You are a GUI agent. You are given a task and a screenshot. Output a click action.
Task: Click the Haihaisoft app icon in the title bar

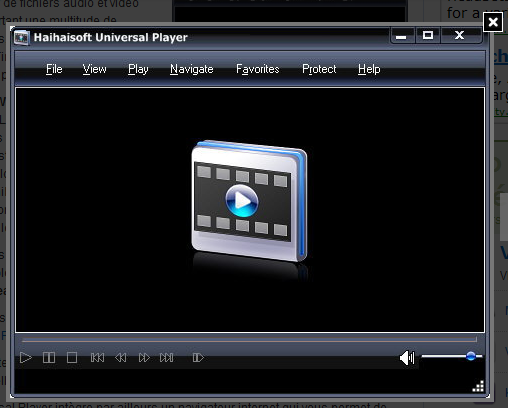pyautogui.click(x=22, y=38)
